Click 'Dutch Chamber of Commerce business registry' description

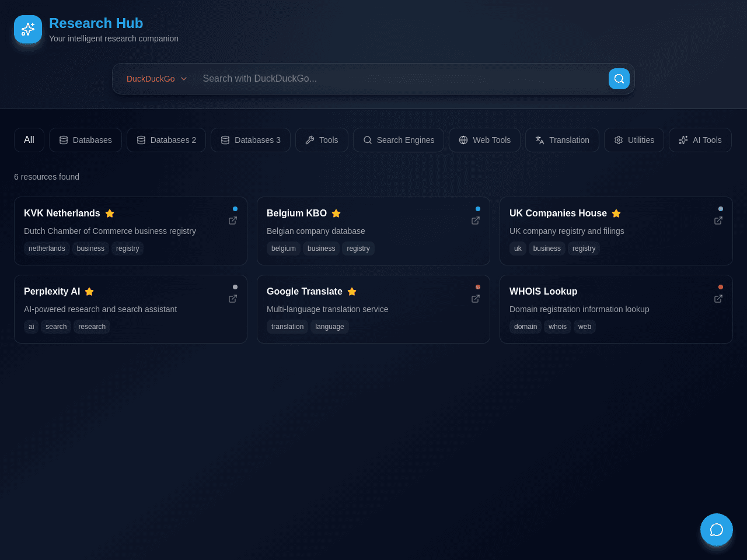click(x=110, y=231)
